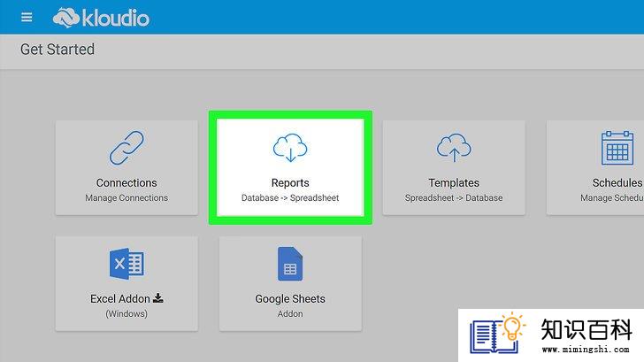Viewport: 644px width, 362px height.
Task: Click 'Addon' text under Google Sheets
Action: [290, 314]
